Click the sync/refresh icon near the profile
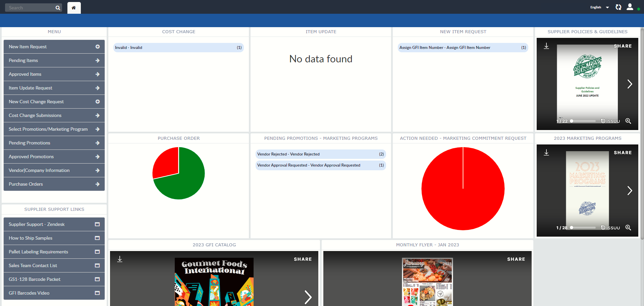 tap(618, 7)
